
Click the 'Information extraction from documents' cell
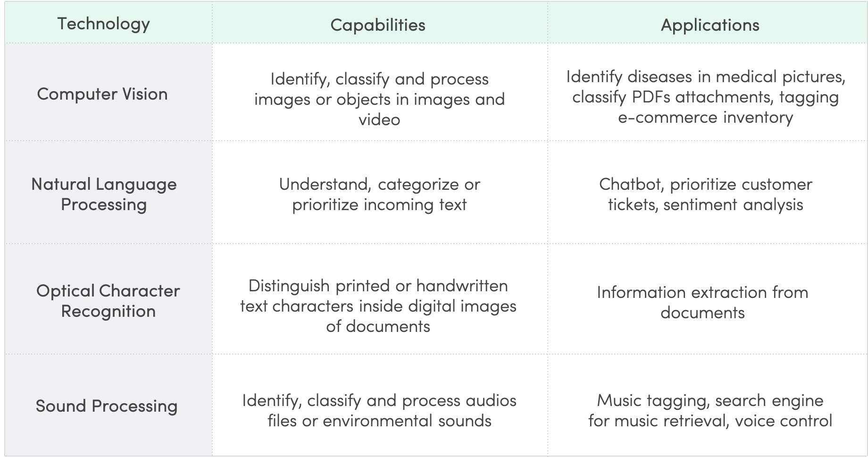coord(703,302)
